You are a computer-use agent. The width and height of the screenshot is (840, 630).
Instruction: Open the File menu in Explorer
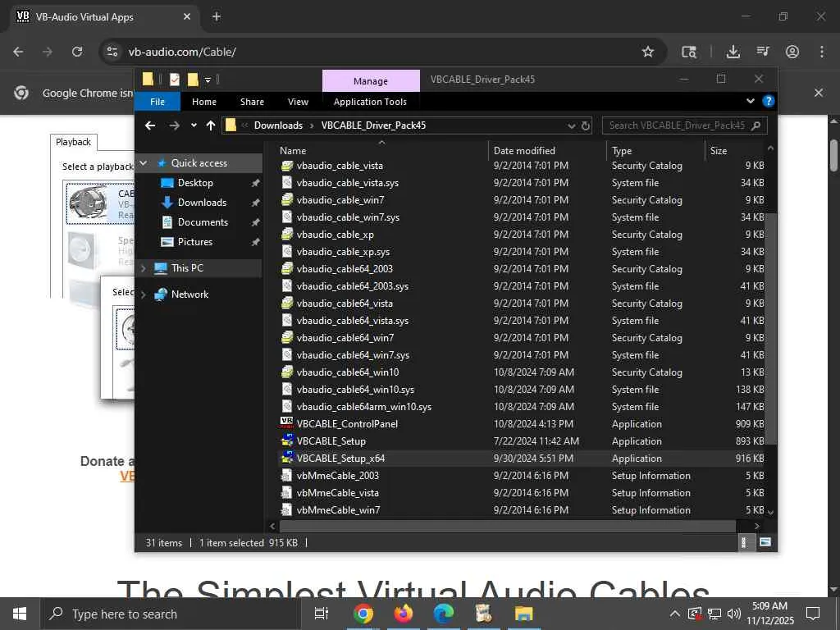pyautogui.click(x=157, y=102)
